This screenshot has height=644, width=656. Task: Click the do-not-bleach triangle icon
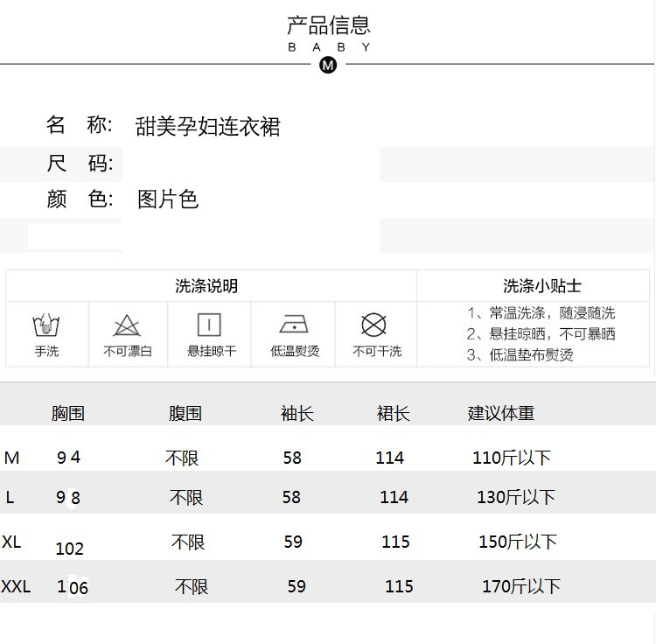pyautogui.click(x=127, y=325)
